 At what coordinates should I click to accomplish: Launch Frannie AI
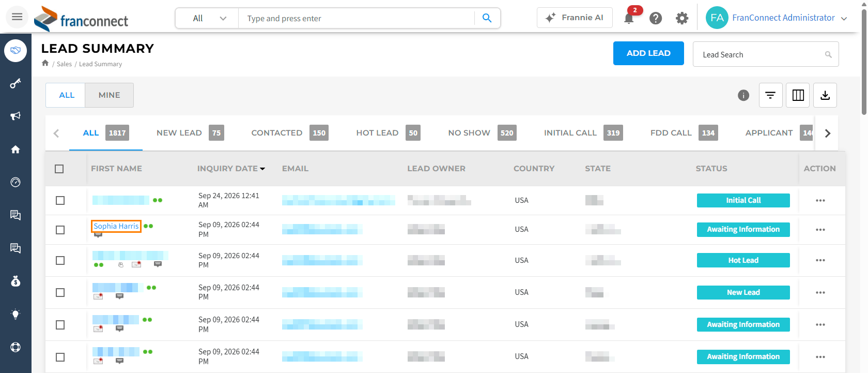coord(575,18)
